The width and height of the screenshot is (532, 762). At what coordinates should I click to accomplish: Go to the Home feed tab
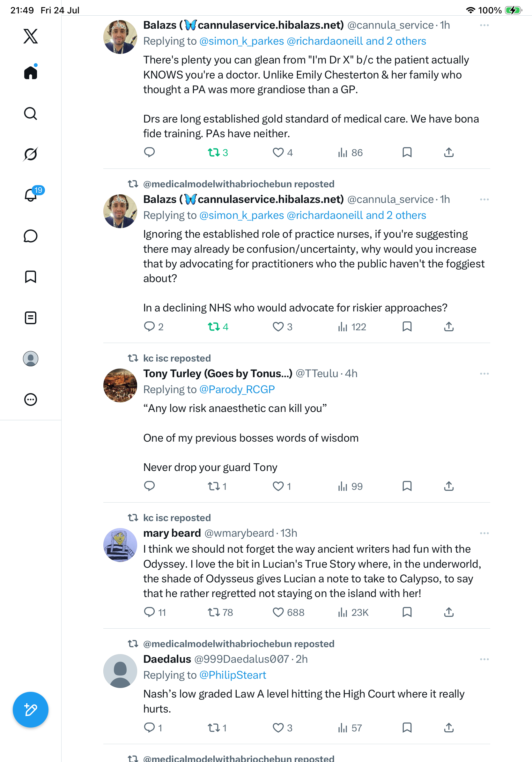point(31,72)
